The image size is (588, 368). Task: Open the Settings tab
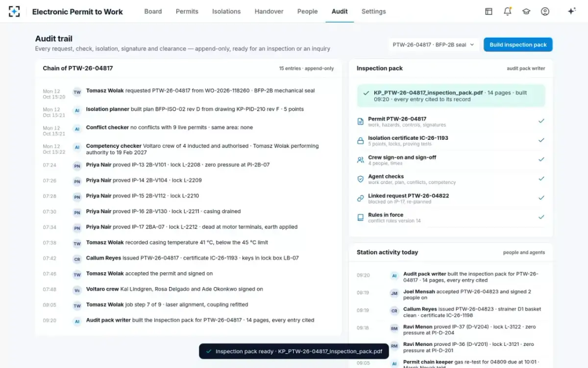click(x=373, y=11)
